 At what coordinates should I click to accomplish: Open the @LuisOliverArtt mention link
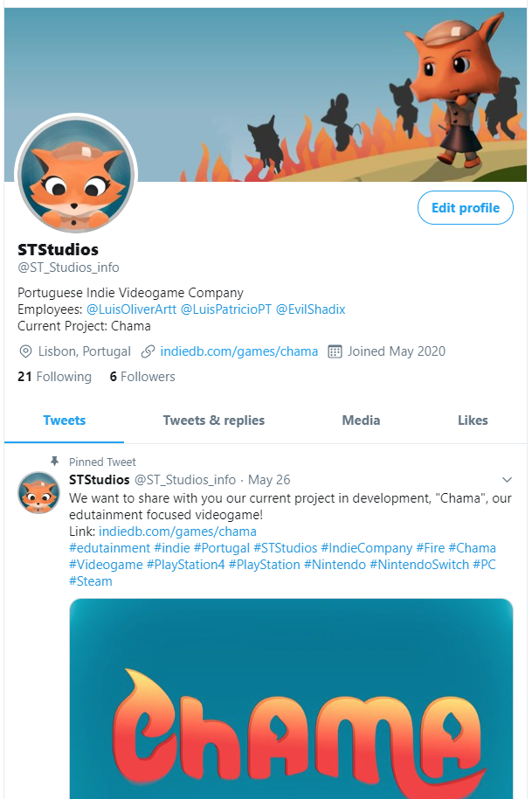click(x=131, y=309)
